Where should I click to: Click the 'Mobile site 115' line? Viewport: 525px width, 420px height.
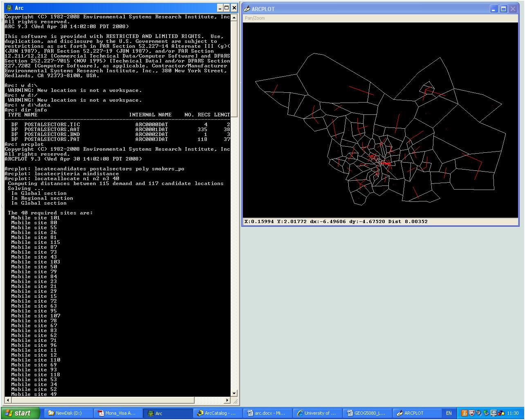tap(36, 242)
